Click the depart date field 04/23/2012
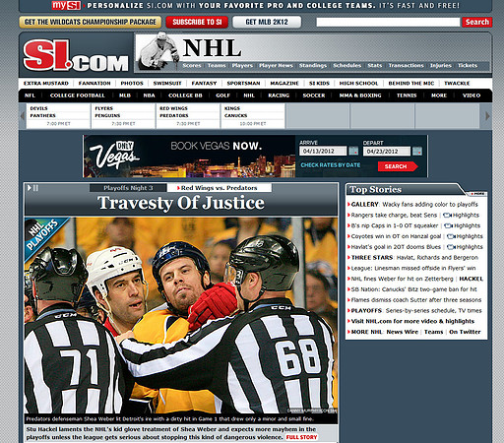This screenshot has height=443, width=504. pos(387,152)
